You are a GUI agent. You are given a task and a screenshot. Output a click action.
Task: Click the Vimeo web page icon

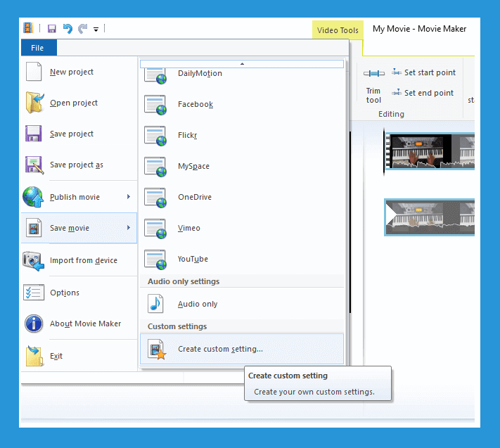tap(155, 229)
